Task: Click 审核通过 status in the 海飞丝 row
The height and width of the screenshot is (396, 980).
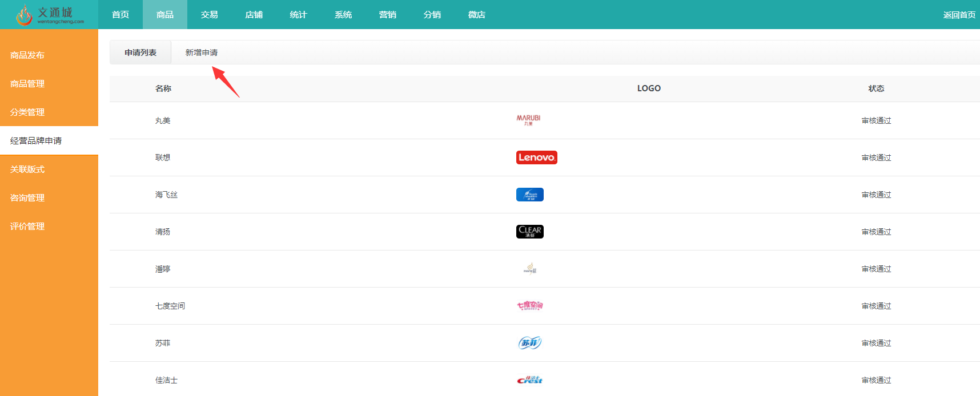Action: click(x=877, y=195)
